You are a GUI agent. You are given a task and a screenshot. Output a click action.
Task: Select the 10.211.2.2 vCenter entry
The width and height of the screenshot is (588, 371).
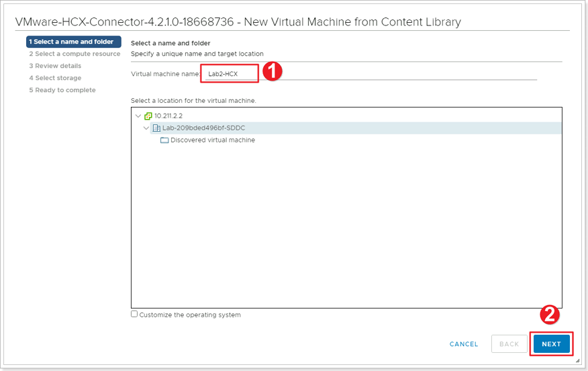[x=168, y=116]
